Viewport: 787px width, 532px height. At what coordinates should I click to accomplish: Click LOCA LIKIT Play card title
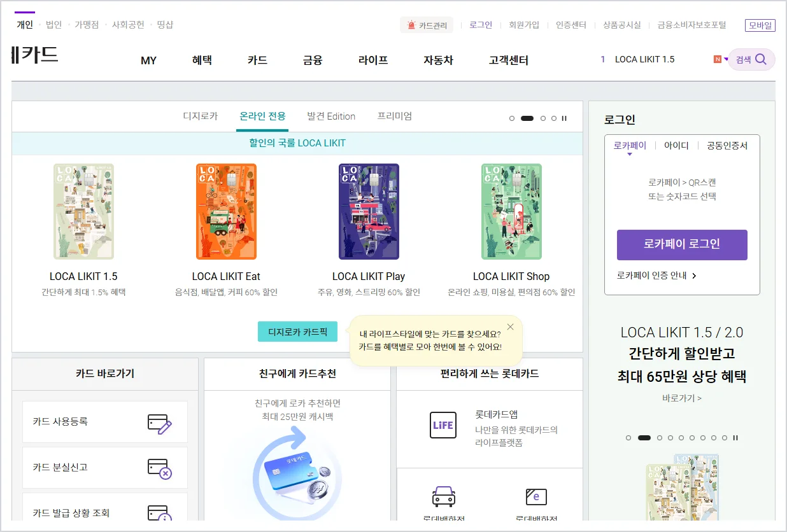click(369, 276)
